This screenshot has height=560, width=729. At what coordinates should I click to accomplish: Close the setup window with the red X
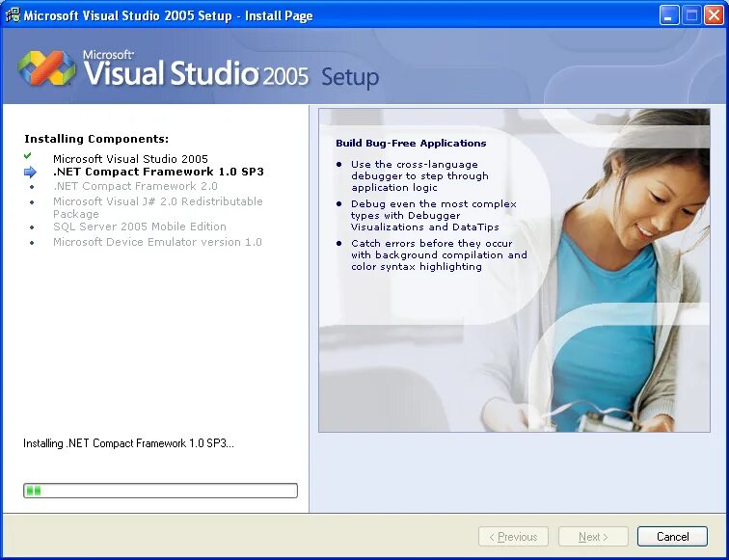click(714, 15)
